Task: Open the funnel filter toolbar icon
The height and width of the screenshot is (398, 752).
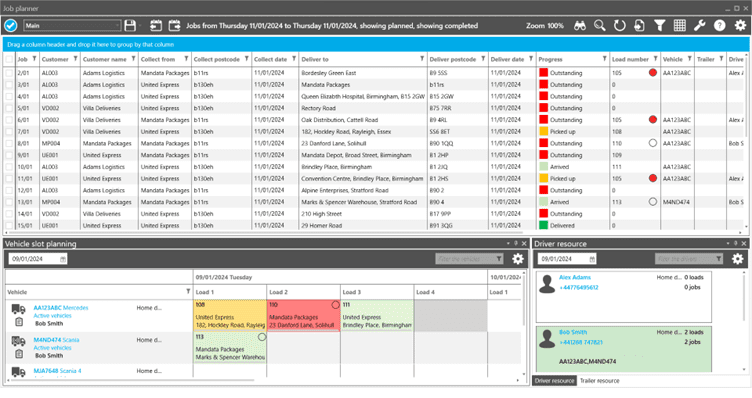Action: (x=660, y=25)
